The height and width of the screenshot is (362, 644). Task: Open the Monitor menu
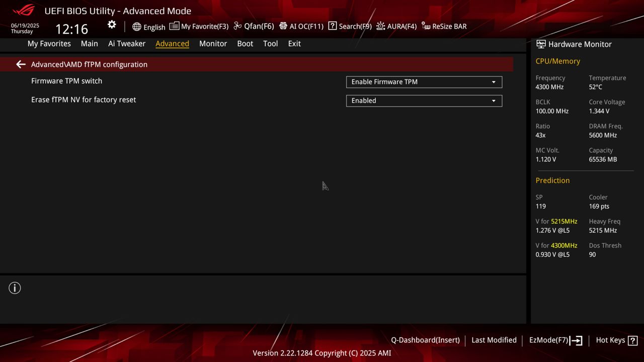213,44
